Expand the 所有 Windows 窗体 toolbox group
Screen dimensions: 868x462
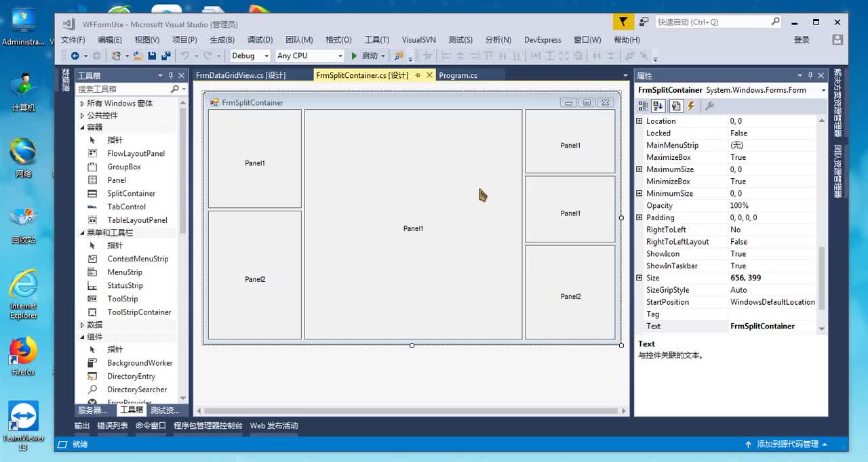[x=82, y=104]
